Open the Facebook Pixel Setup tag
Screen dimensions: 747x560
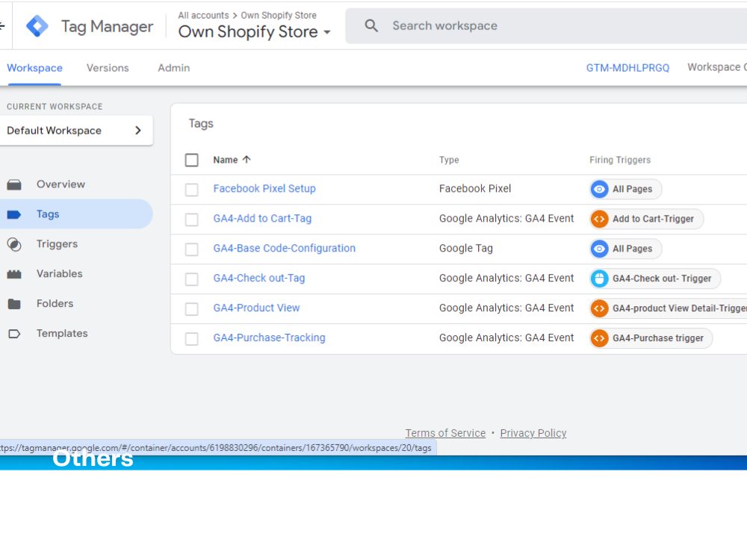coord(264,189)
